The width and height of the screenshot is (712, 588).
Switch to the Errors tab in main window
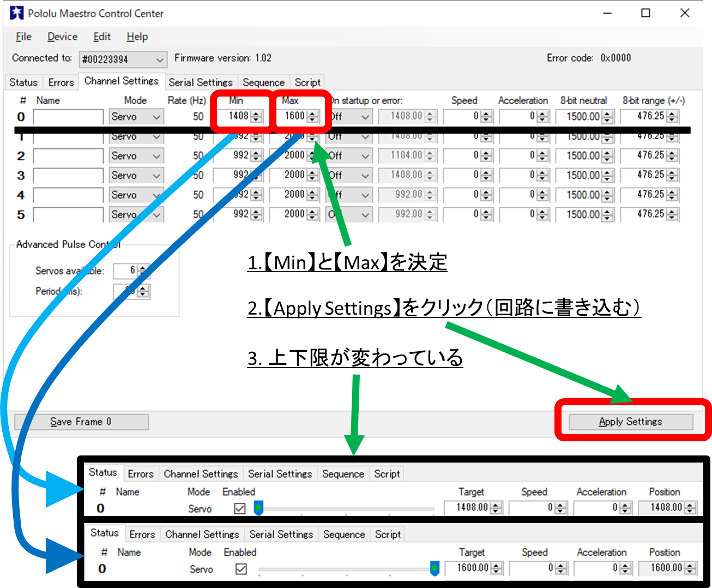pyautogui.click(x=61, y=82)
